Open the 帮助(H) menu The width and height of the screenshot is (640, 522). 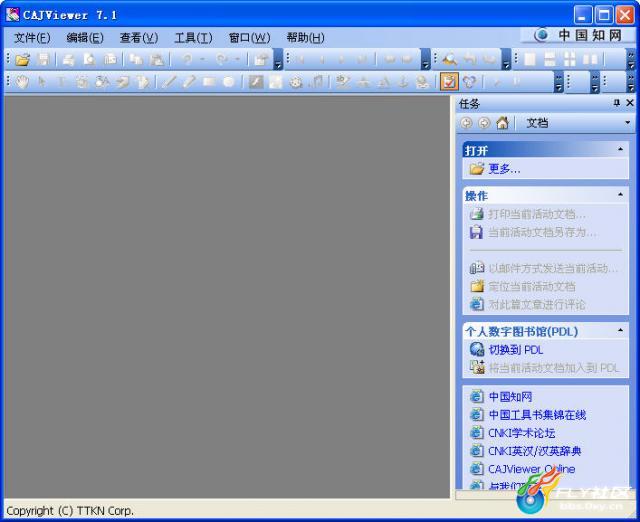coord(305,38)
